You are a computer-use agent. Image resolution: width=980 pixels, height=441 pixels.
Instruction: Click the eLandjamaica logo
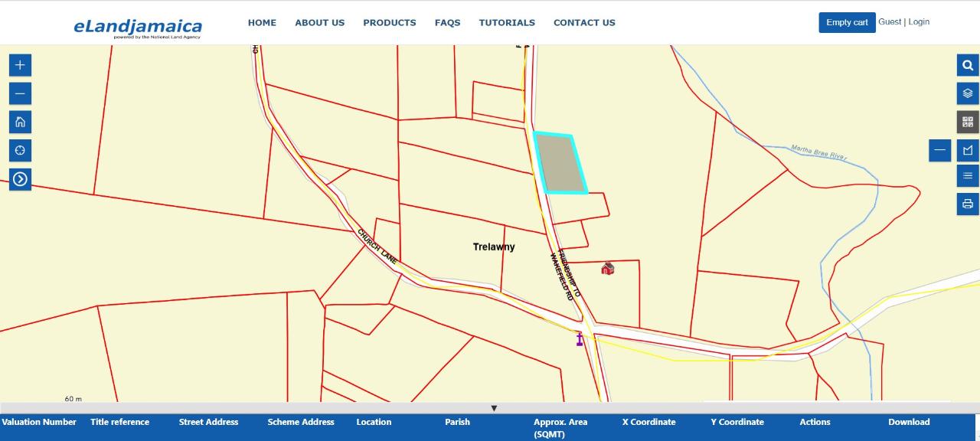pos(138,28)
